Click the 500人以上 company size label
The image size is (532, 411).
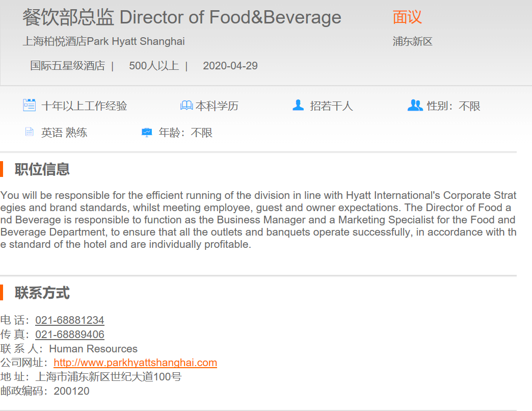click(x=153, y=66)
